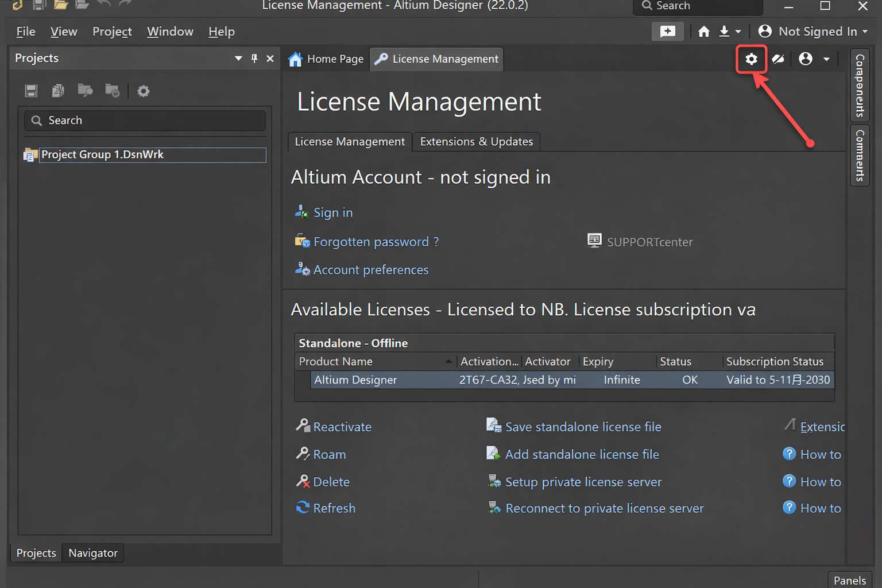Click the Add standalone license file link
The image size is (882, 588).
[x=582, y=454]
